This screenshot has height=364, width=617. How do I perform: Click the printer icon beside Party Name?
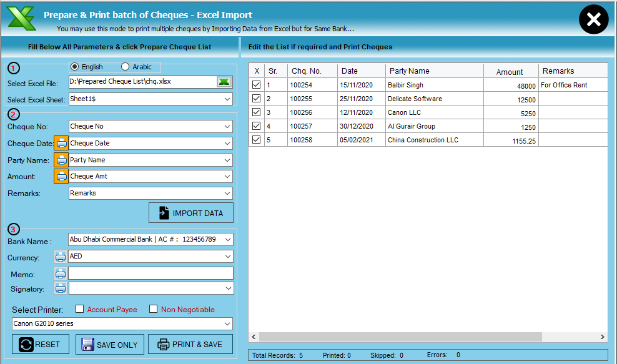pyautogui.click(x=61, y=160)
